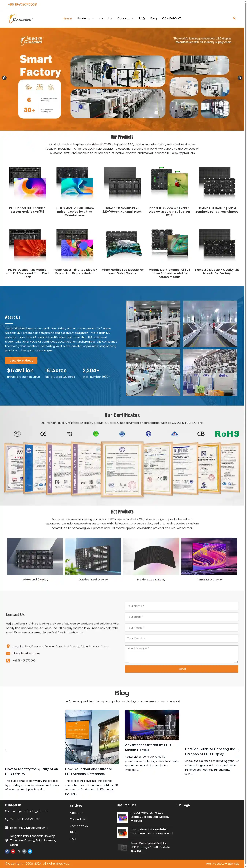
Task: Select the About Us menu item
Action: (x=105, y=18)
